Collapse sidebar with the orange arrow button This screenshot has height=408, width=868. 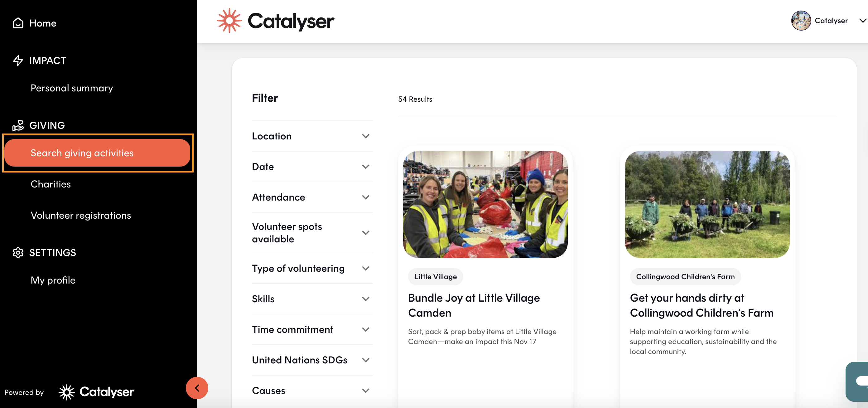197,388
